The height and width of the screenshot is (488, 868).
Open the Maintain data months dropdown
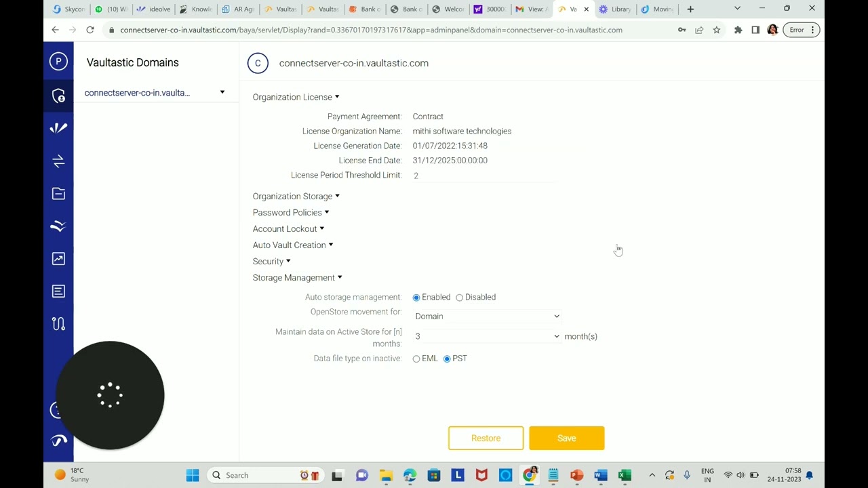click(487, 336)
